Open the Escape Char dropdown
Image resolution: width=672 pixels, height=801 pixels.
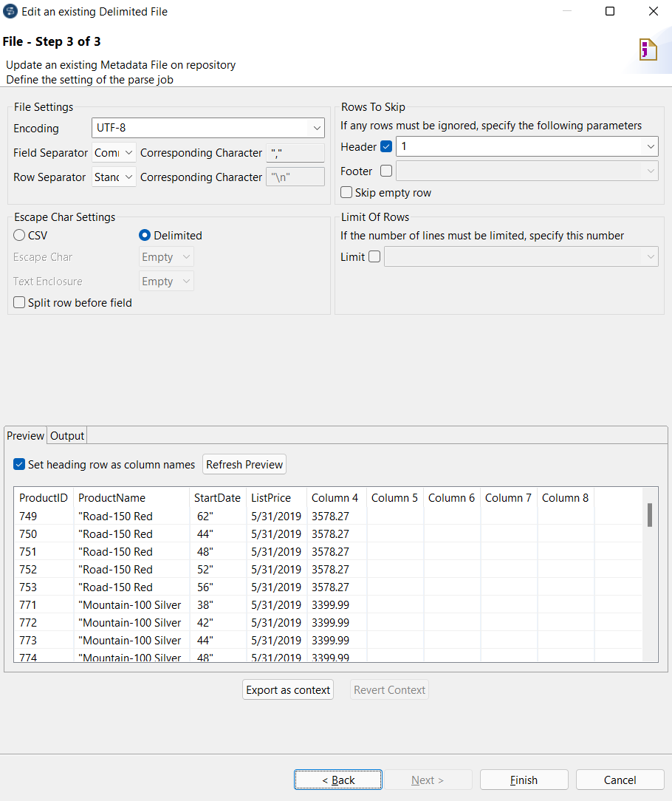pos(166,257)
